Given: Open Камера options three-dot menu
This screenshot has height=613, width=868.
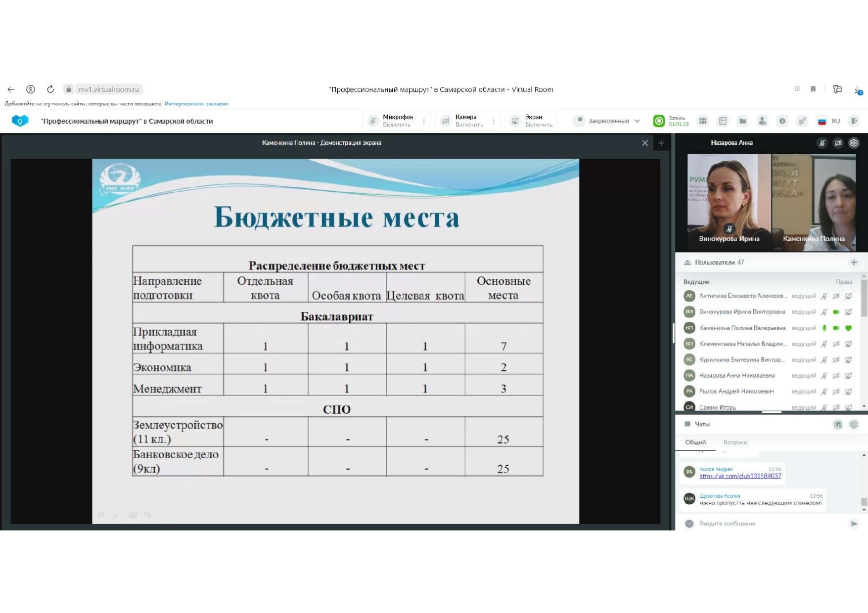Looking at the screenshot, I should click(x=494, y=121).
